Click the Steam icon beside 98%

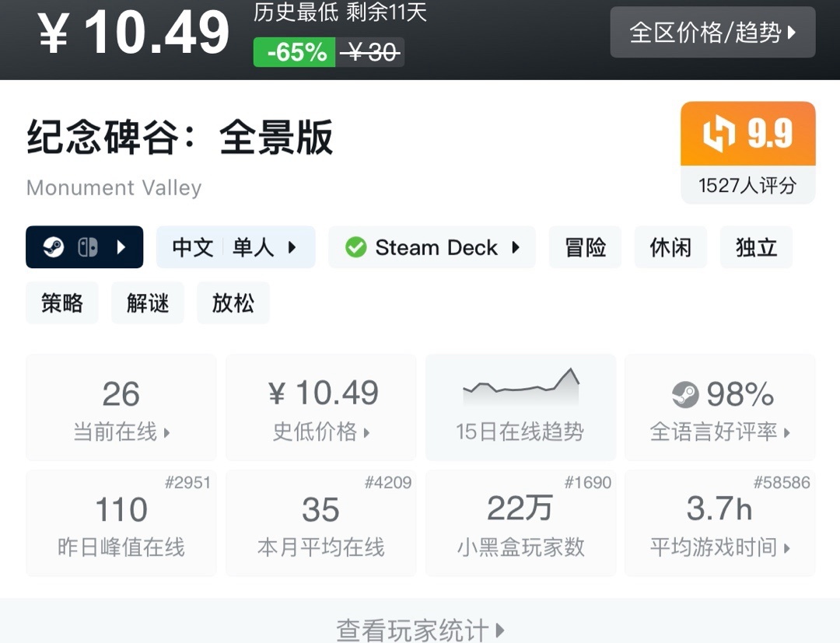(x=685, y=394)
